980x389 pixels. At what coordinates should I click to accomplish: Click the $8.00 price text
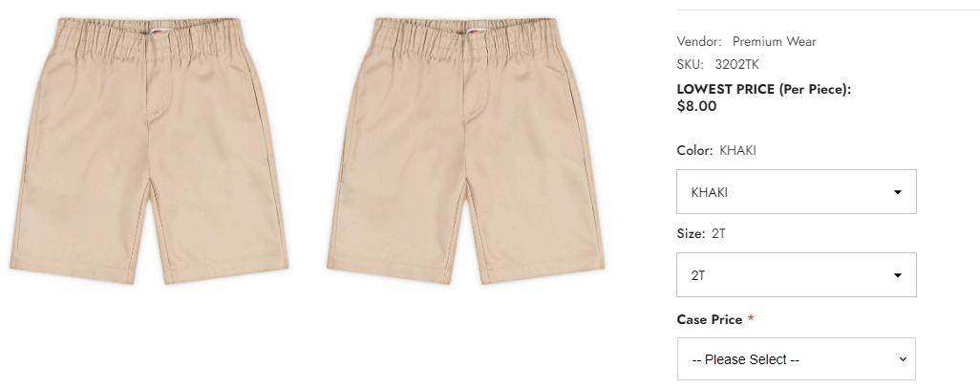coord(697,106)
